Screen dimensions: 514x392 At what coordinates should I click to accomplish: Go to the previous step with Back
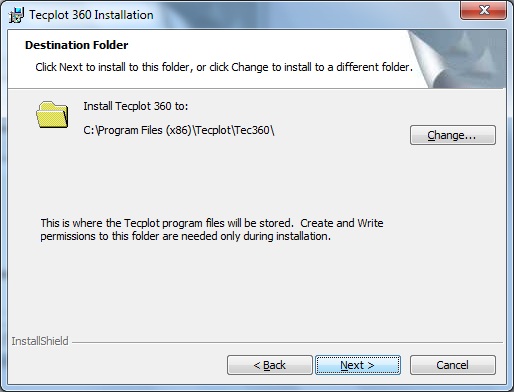(270, 365)
